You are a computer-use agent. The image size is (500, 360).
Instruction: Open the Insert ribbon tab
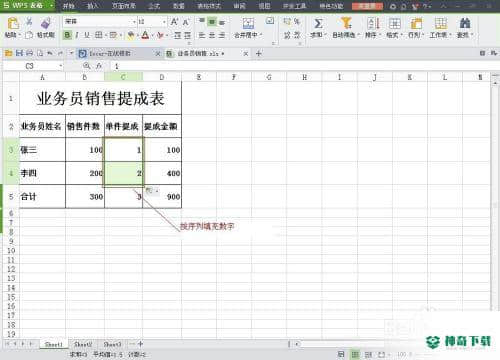pyautogui.click(x=93, y=6)
